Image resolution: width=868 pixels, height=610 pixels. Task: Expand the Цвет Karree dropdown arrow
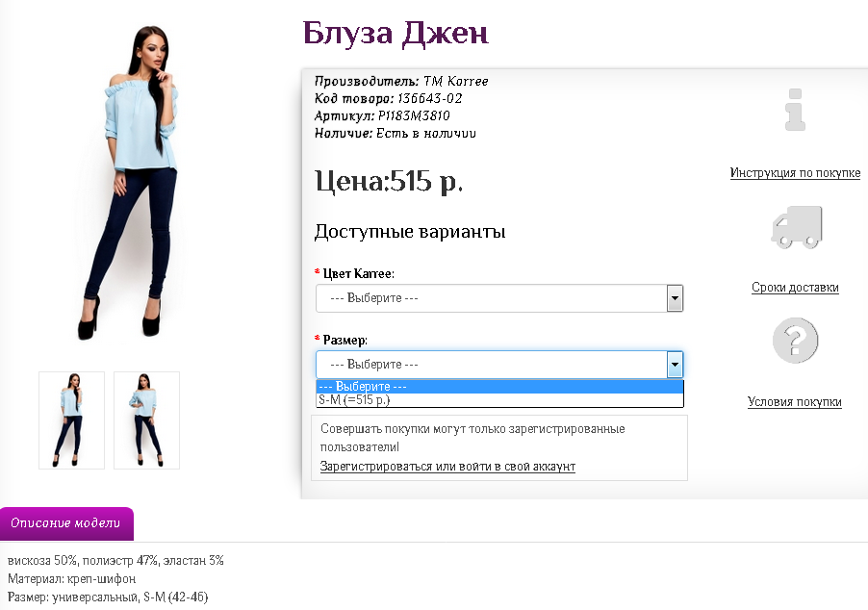[675, 298]
